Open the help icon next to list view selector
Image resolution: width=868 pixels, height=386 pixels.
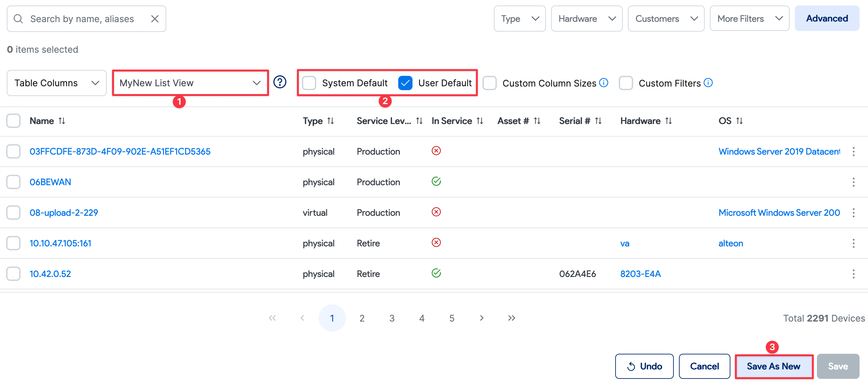280,82
